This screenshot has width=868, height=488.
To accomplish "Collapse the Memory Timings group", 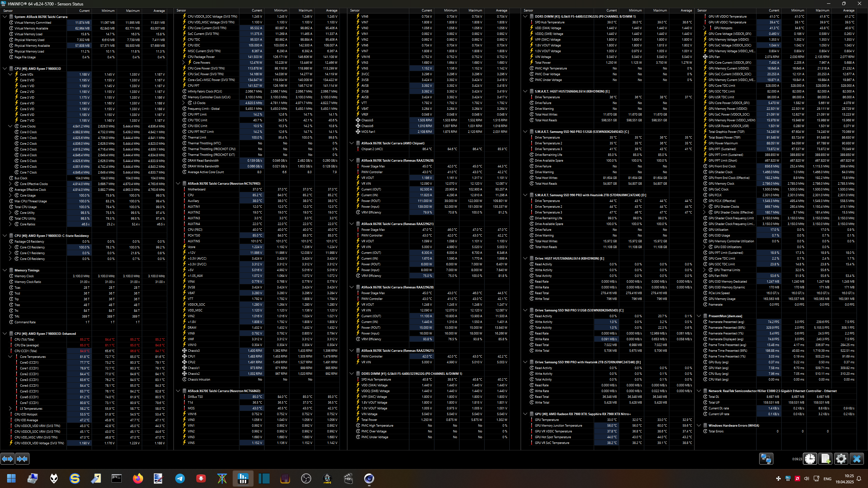I will pyautogui.click(x=5, y=270).
